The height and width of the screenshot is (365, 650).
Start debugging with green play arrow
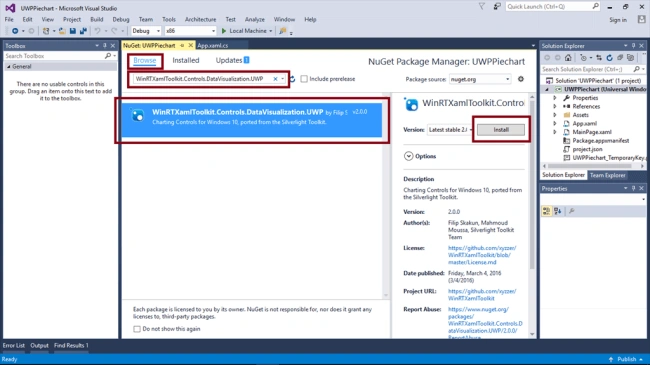[224, 31]
